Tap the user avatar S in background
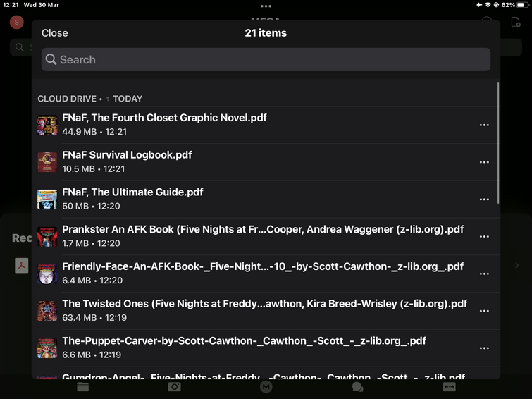Screen dimensions: 532x399 [x=17, y=23]
